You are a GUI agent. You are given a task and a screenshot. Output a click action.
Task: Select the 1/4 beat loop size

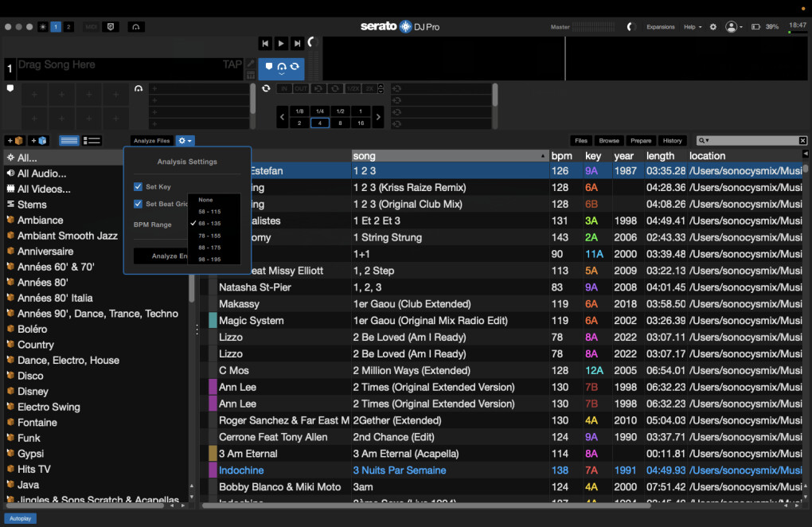click(x=320, y=111)
